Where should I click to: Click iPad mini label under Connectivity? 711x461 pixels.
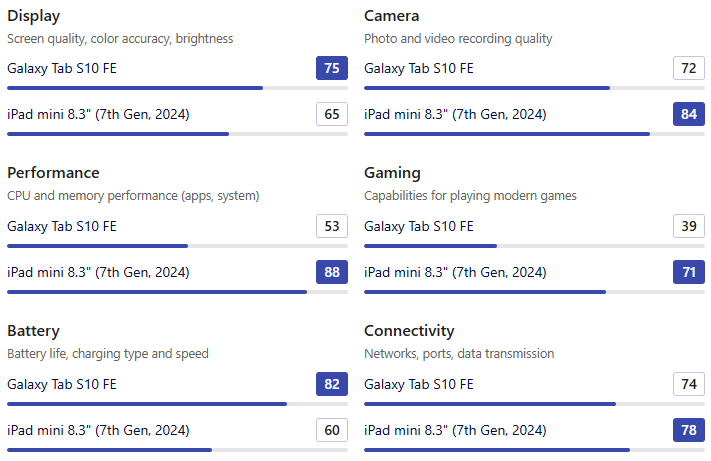pyautogui.click(x=455, y=430)
